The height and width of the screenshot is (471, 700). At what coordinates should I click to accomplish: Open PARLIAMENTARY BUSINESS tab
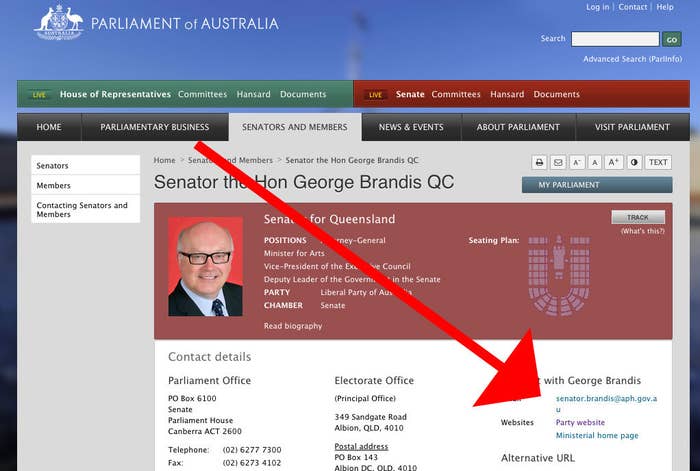(154, 127)
